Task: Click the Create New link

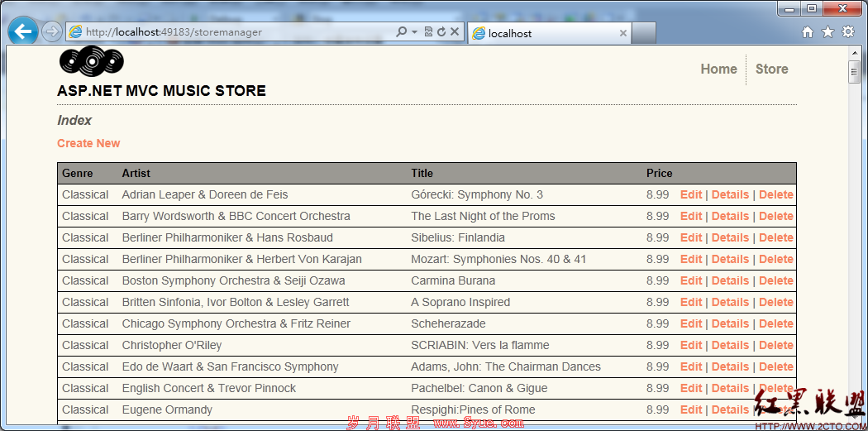Action: (x=88, y=143)
